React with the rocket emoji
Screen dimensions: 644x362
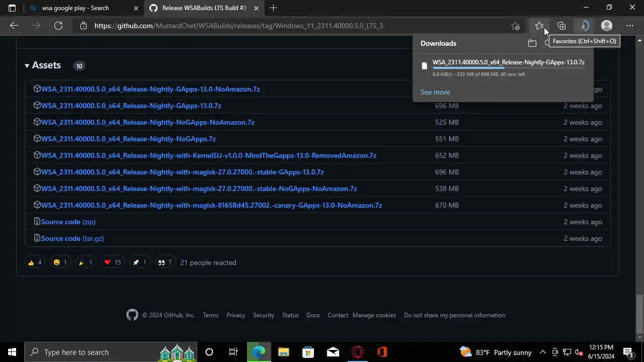139,262
